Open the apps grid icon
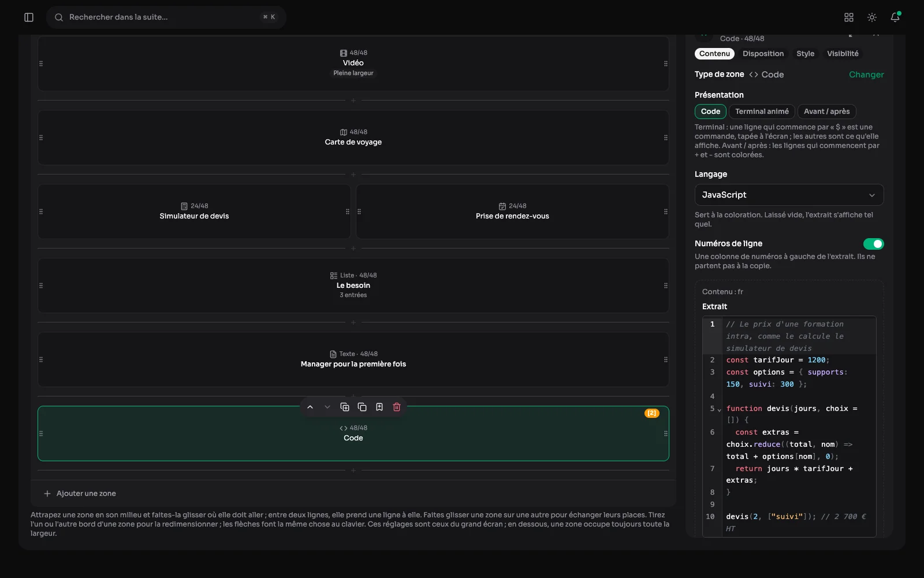Image resolution: width=924 pixels, height=578 pixels. [x=849, y=17]
